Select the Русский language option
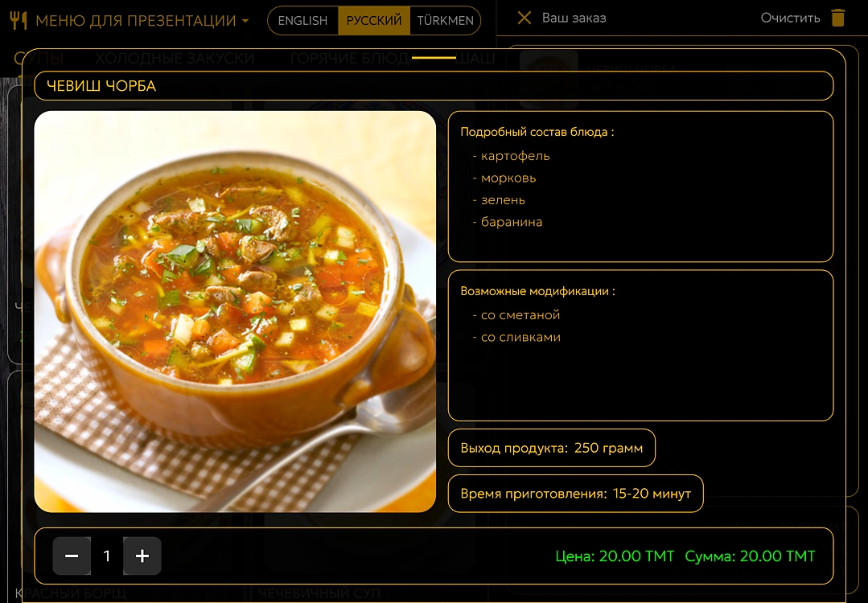Image resolution: width=868 pixels, height=603 pixels. click(x=373, y=20)
